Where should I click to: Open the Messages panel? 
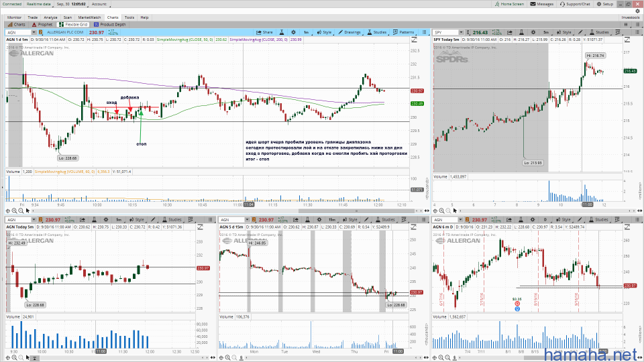tap(542, 4)
